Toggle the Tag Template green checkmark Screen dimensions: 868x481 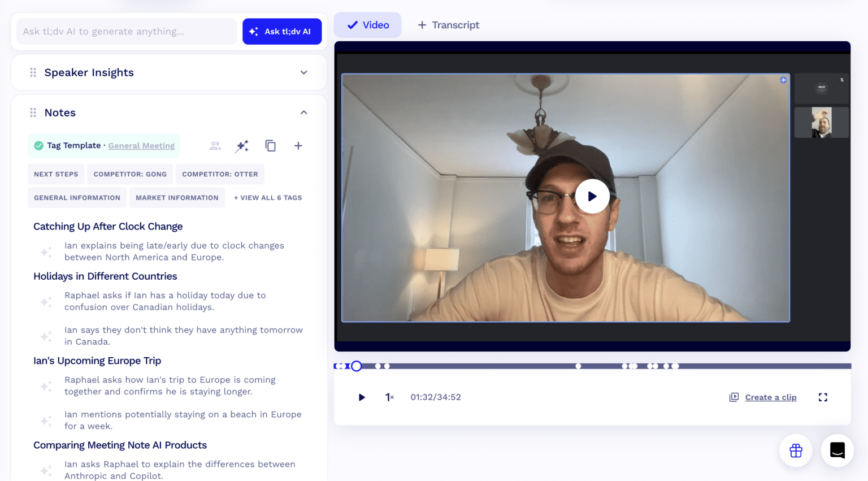point(38,145)
